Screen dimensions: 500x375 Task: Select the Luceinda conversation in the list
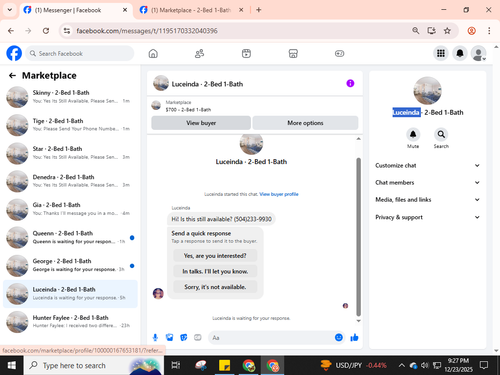tap(70, 294)
